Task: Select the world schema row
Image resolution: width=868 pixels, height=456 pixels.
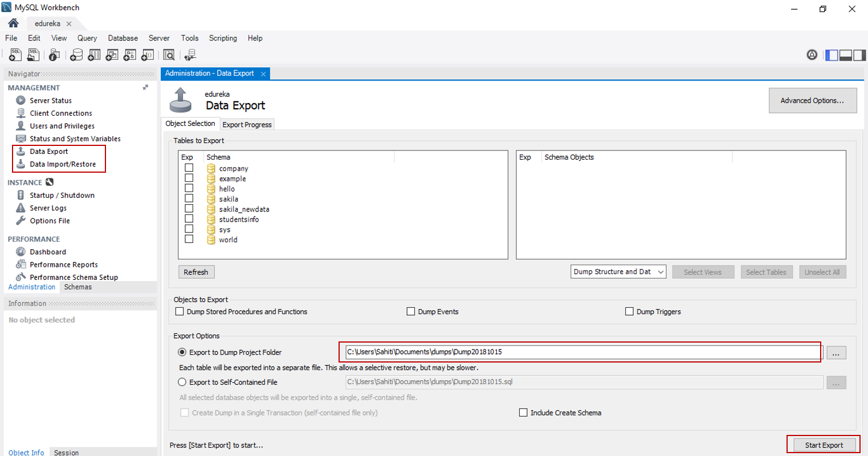Action: coord(228,240)
